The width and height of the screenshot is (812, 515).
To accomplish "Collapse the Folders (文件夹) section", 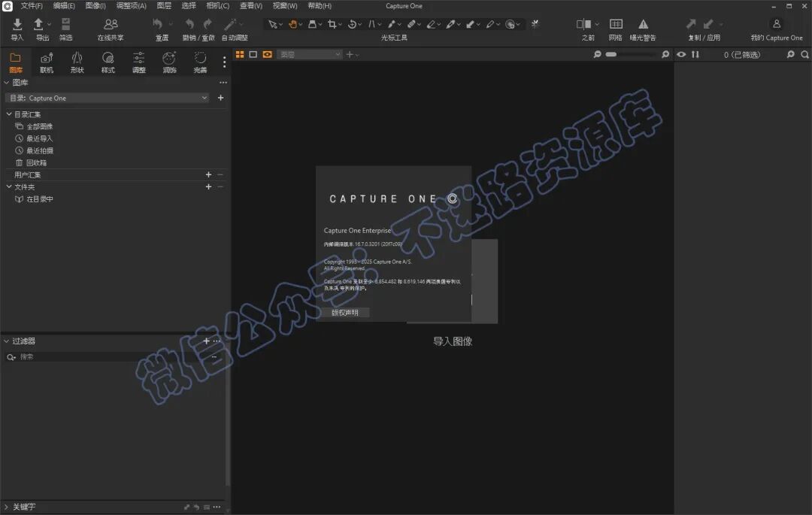I will coord(9,186).
